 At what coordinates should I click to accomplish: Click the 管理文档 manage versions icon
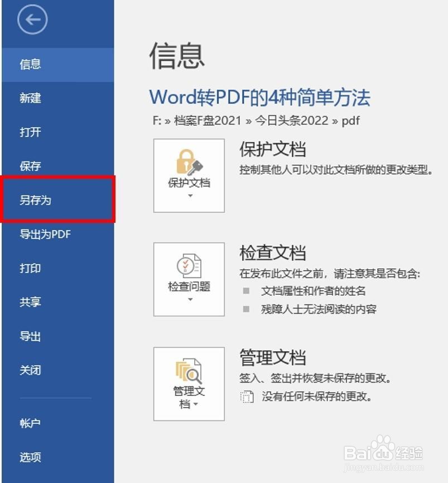point(189,371)
